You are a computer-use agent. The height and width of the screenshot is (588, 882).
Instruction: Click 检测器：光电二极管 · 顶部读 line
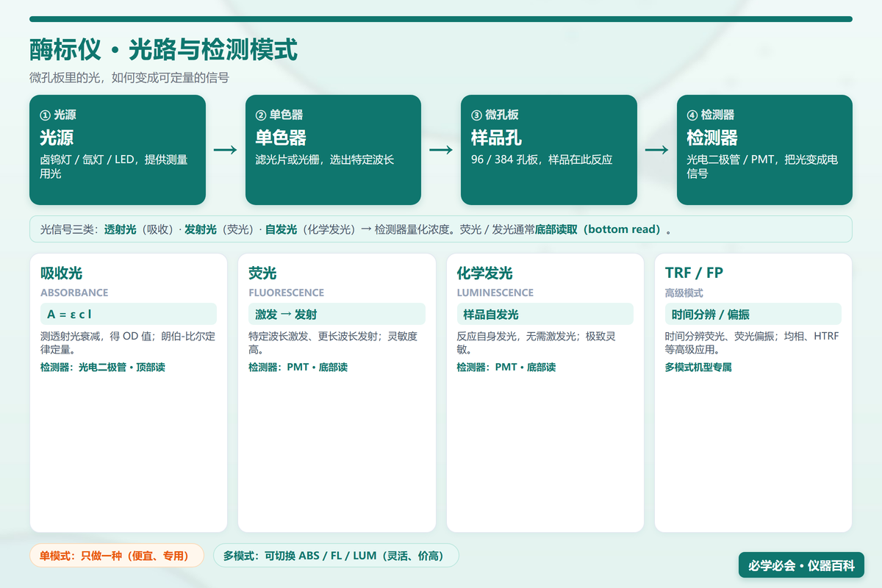pos(103,367)
